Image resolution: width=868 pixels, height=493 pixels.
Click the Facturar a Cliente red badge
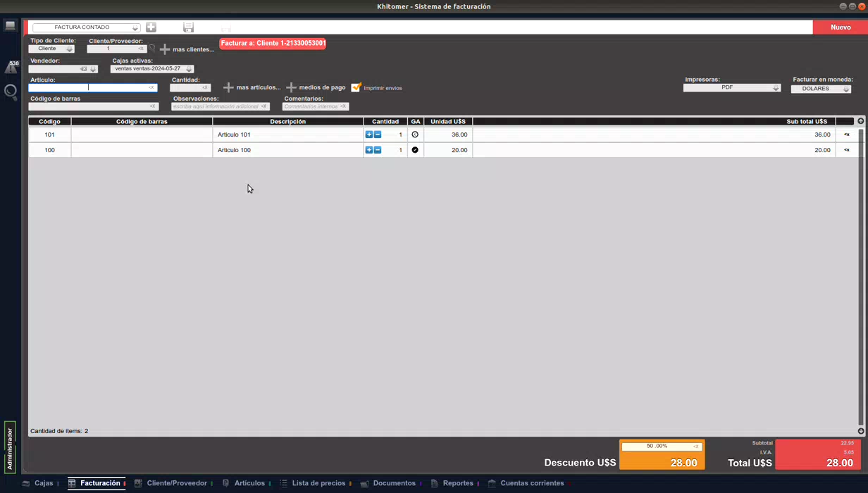point(273,44)
